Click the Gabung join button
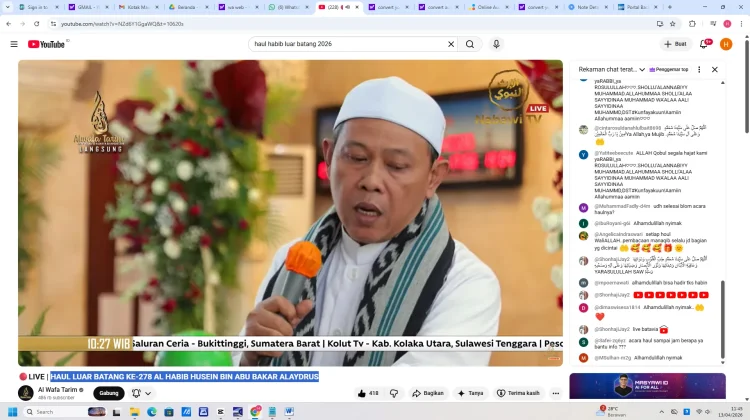This screenshot has width=750, height=420. [x=109, y=393]
